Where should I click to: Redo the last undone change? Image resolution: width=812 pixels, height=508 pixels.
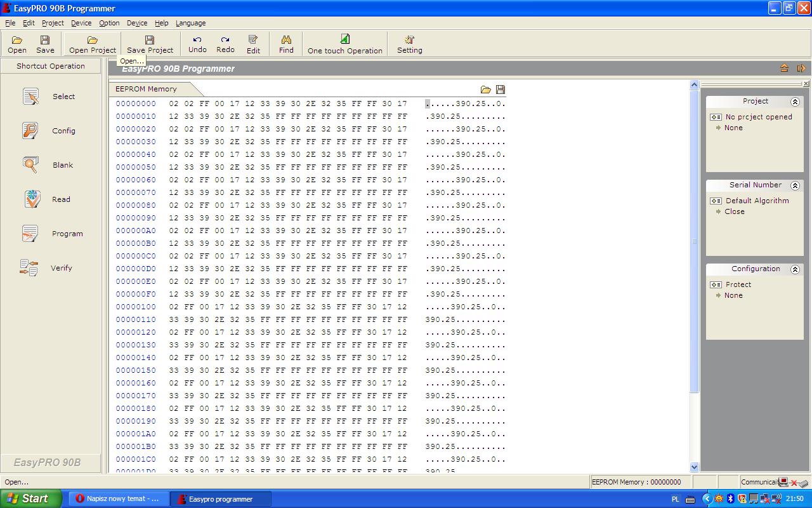click(x=225, y=44)
